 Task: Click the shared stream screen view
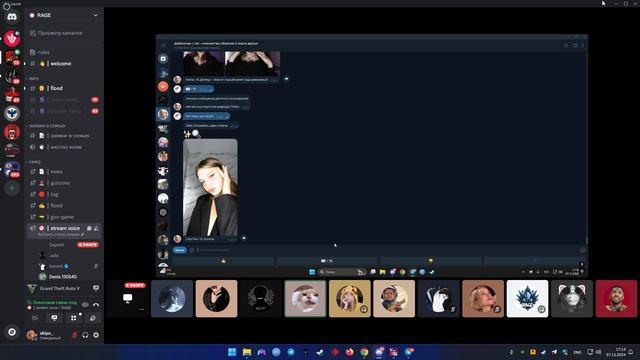pos(372,156)
